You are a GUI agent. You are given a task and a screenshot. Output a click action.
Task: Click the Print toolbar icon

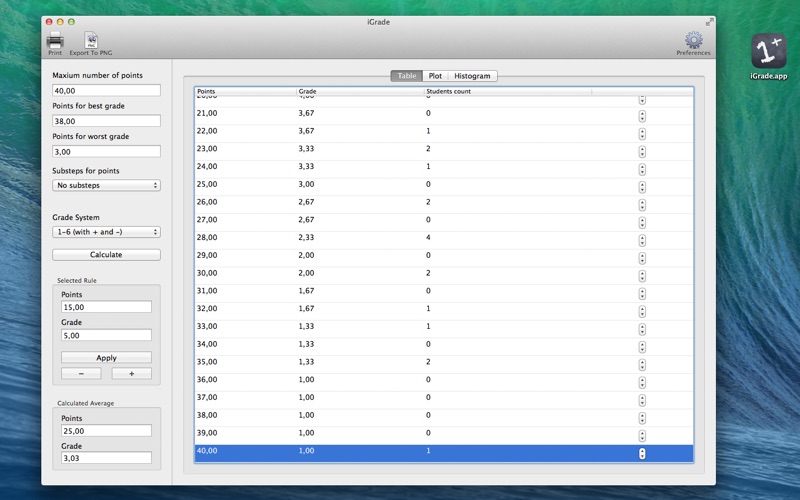[55, 41]
